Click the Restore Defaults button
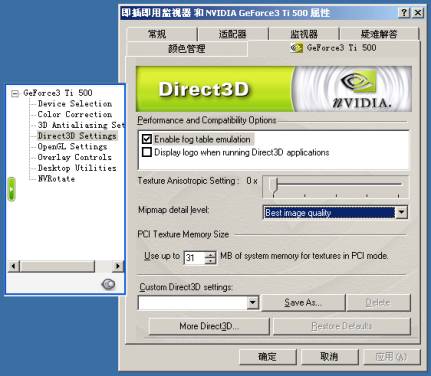The image size is (431, 376). pos(342,326)
